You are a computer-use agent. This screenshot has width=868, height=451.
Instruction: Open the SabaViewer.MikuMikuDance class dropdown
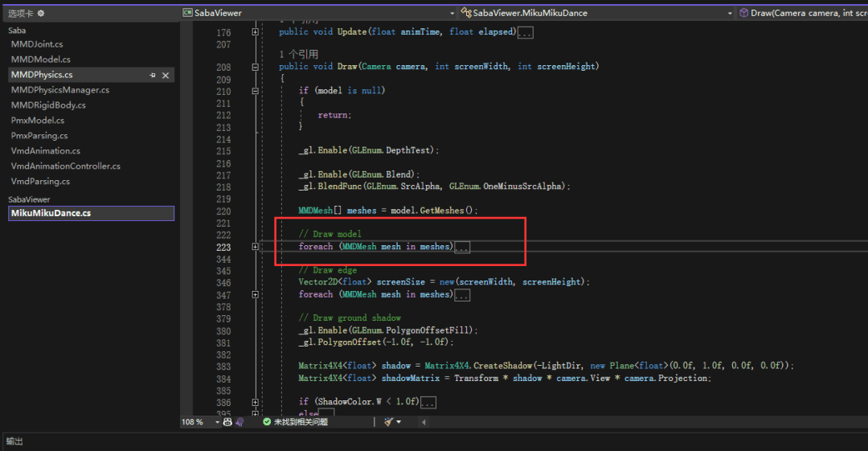730,14
